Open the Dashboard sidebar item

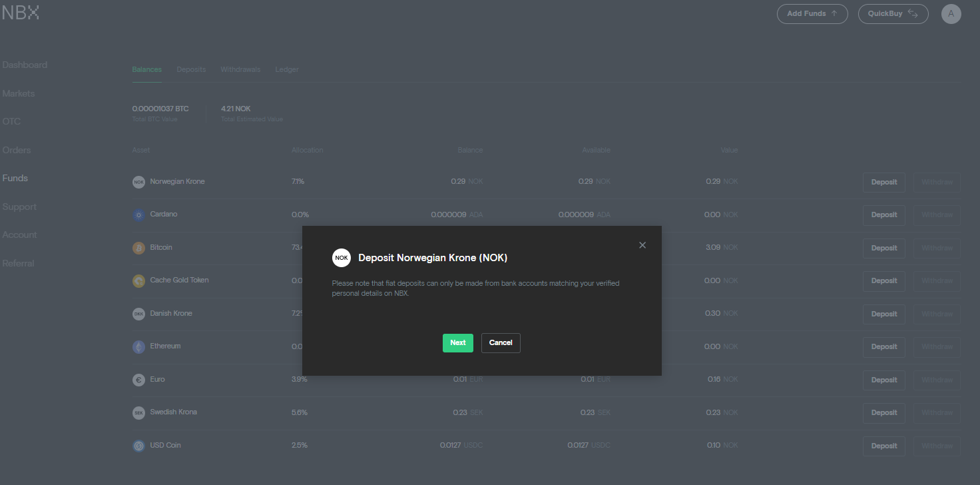(x=25, y=65)
